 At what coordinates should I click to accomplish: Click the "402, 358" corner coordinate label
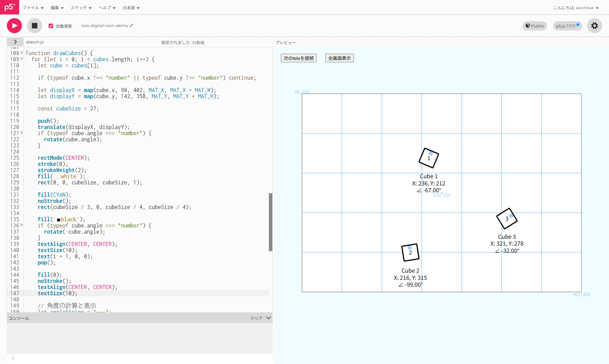coord(581,294)
